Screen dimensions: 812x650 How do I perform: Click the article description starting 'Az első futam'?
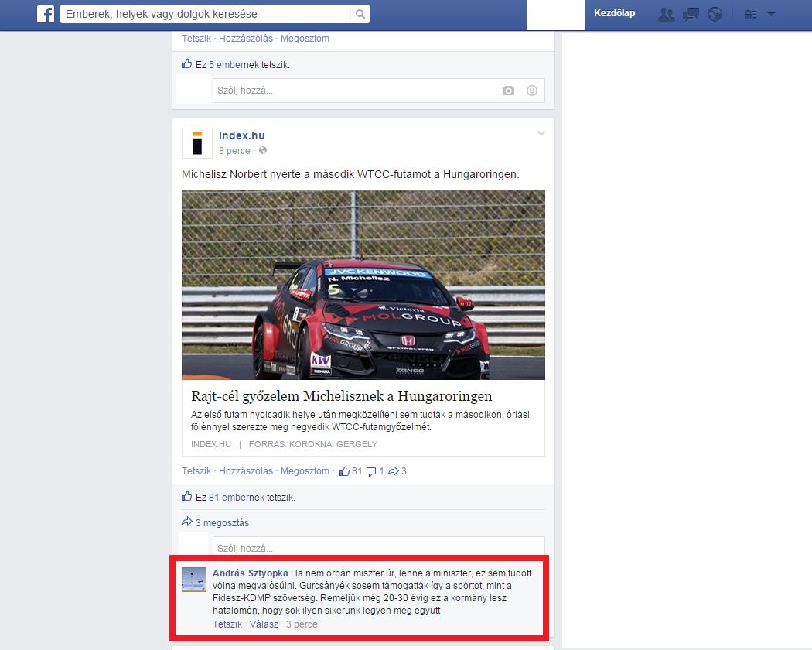[x=360, y=421]
